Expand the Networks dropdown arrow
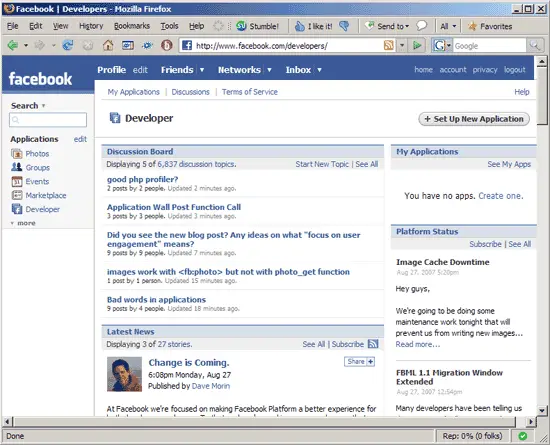This screenshot has width=550, height=445. point(269,70)
